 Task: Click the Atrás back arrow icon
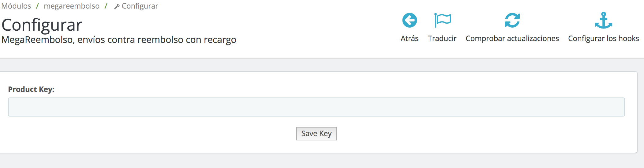click(410, 21)
